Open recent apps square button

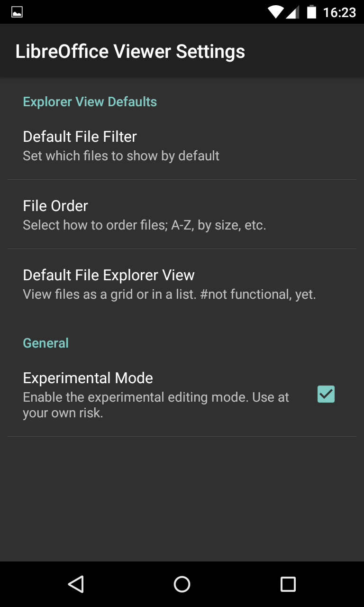(x=288, y=584)
